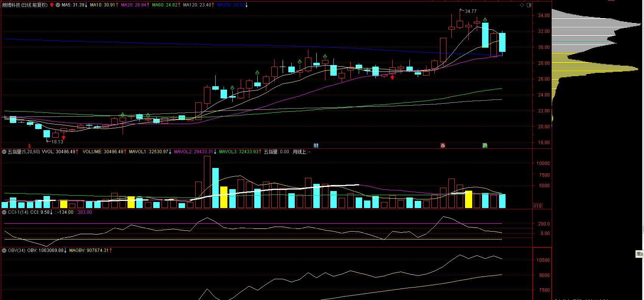Click the 34.77 high price annotation

coord(471,11)
